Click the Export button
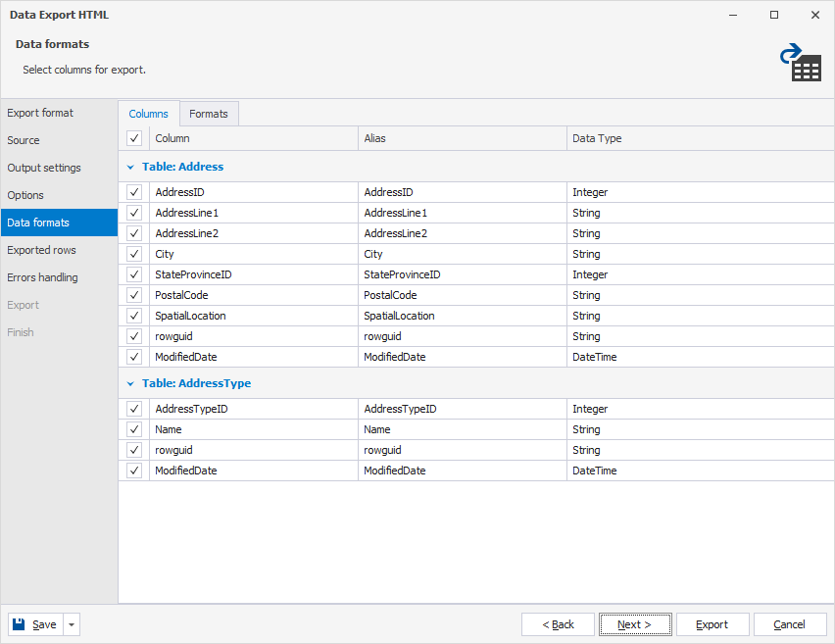Screen dimensions: 835x644 712,624
